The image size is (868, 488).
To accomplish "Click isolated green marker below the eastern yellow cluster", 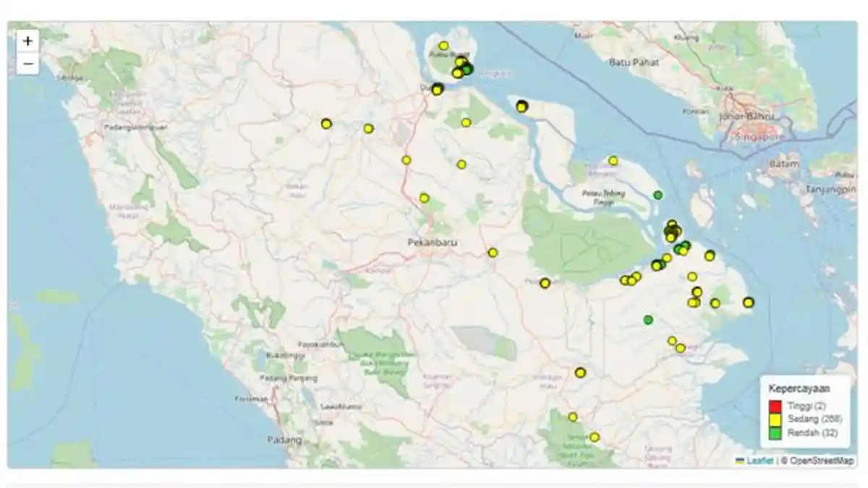I will (648, 320).
